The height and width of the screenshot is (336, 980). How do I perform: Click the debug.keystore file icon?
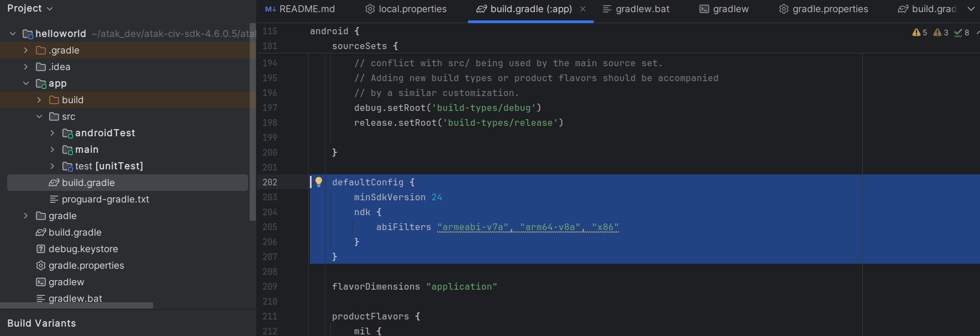41,249
